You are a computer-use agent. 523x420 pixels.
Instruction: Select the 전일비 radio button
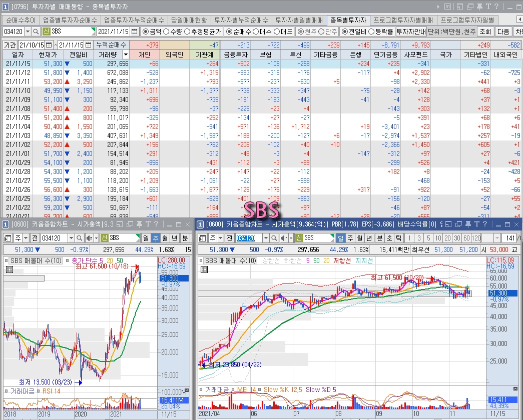pos(345,31)
